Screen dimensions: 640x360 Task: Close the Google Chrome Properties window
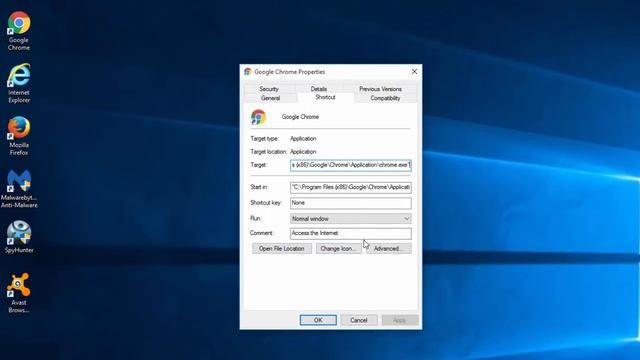coord(414,71)
